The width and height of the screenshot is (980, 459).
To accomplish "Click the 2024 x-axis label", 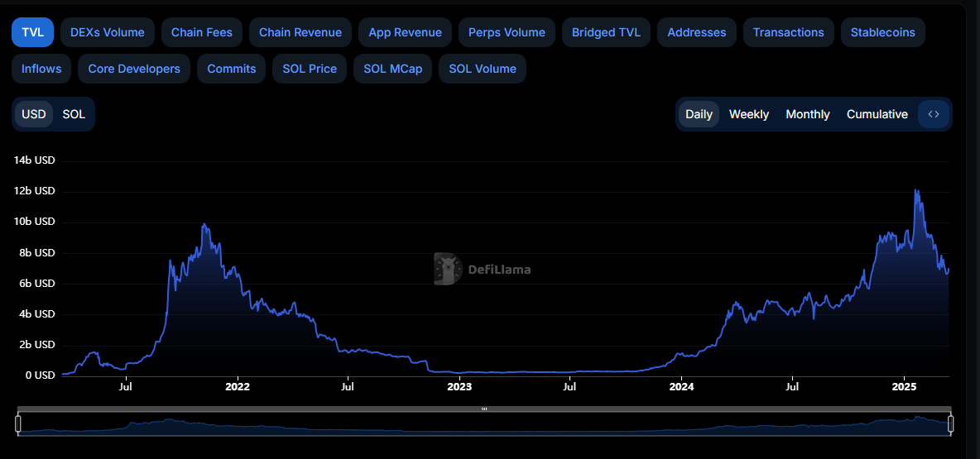I will coord(681,386).
